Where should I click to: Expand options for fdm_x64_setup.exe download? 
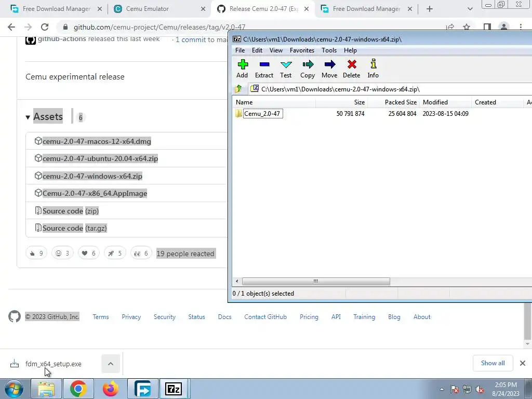pyautogui.click(x=111, y=364)
